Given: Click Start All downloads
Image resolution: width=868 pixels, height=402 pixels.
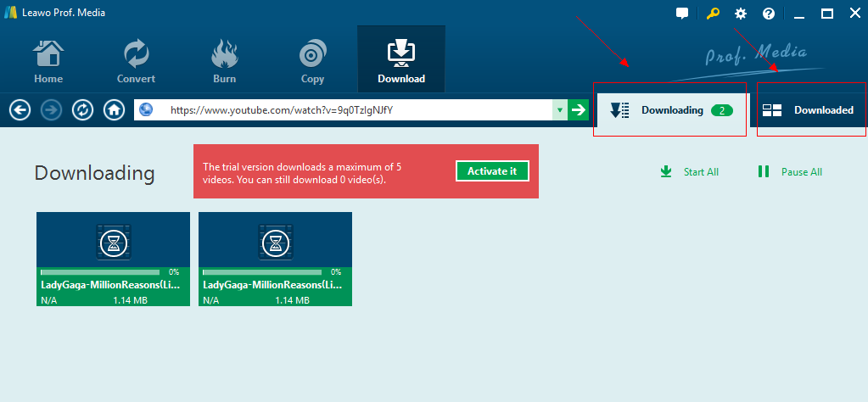Looking at the screenshot, I should point(689,172).
